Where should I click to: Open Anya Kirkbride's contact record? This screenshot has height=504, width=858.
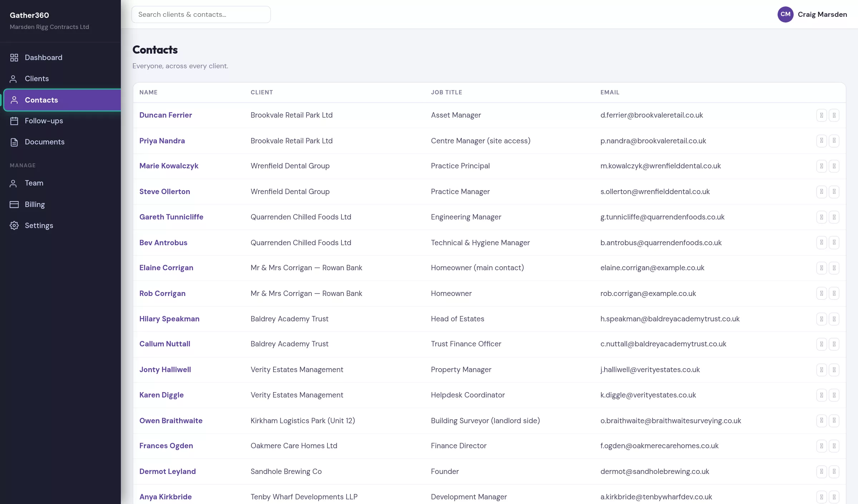coord(166,497)
